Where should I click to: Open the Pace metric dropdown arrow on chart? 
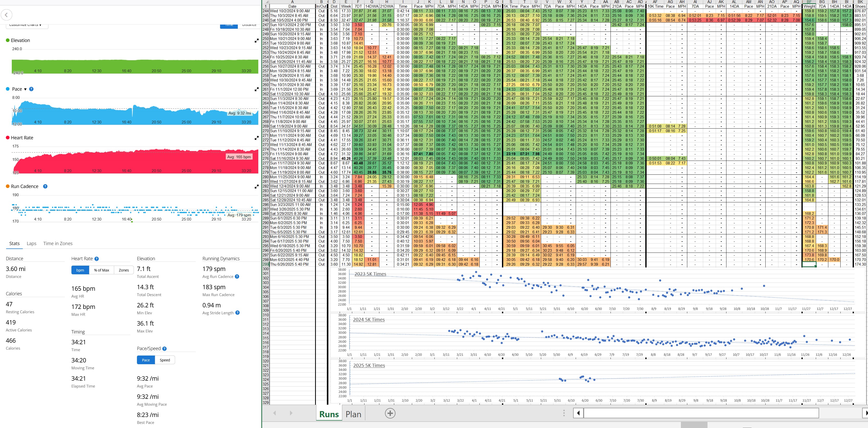25,89
